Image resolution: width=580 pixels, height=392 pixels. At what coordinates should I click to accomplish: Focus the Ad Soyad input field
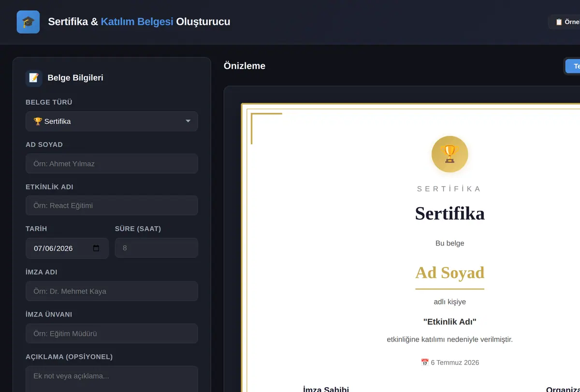(x=112, y=163)
